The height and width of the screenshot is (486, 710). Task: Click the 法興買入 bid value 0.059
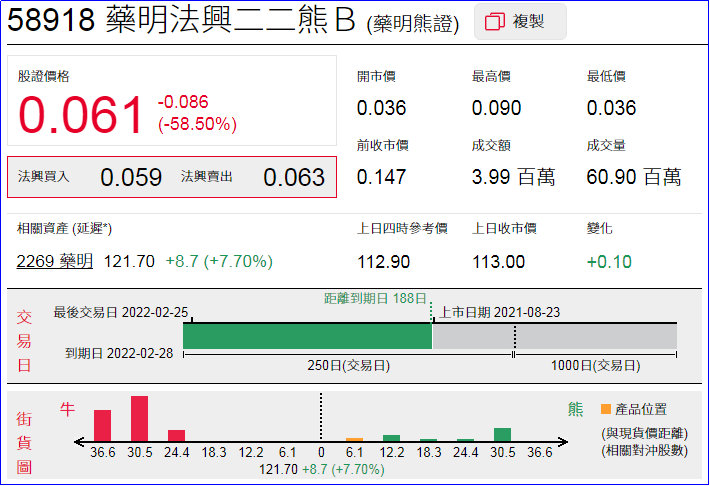pyautogui.click(x=131, y=177)
